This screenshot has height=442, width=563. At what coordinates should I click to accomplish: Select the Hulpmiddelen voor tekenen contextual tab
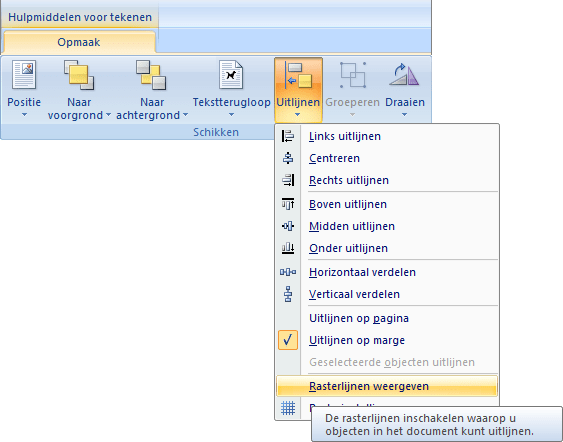click(80, 17)
